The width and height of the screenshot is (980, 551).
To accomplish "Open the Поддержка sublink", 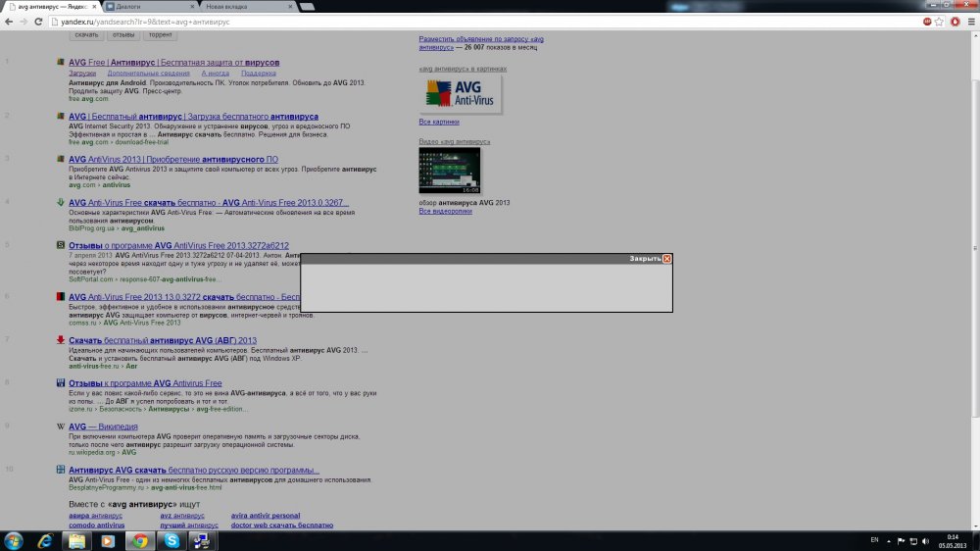I will tap(258, 74).
